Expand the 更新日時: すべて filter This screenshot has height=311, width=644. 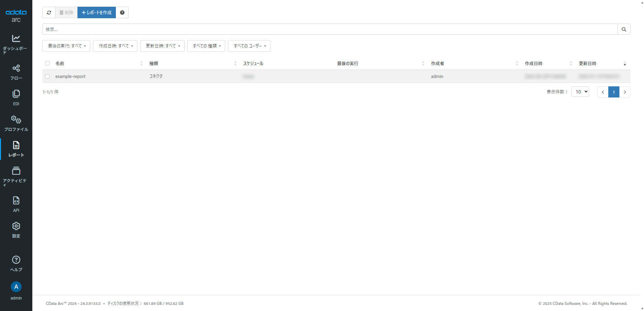coord(162,46)
